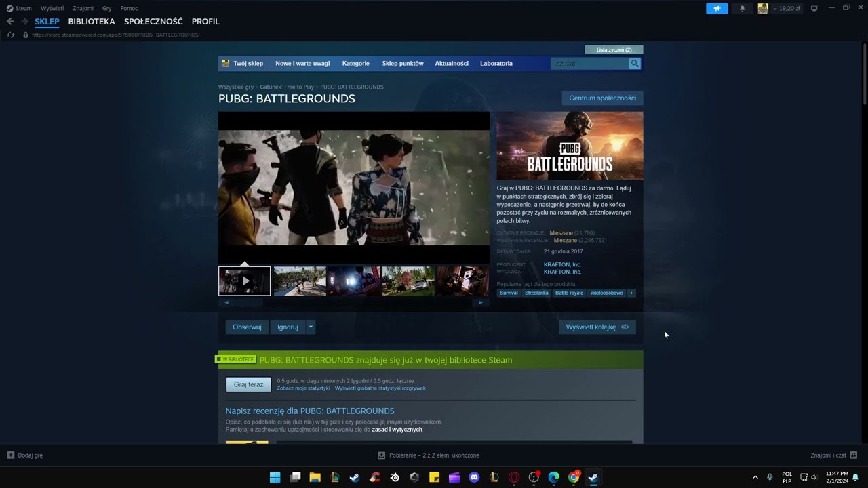868x488 pixels.
Task: Expand the wallet balance account dropdown
Action: (786, 8)
